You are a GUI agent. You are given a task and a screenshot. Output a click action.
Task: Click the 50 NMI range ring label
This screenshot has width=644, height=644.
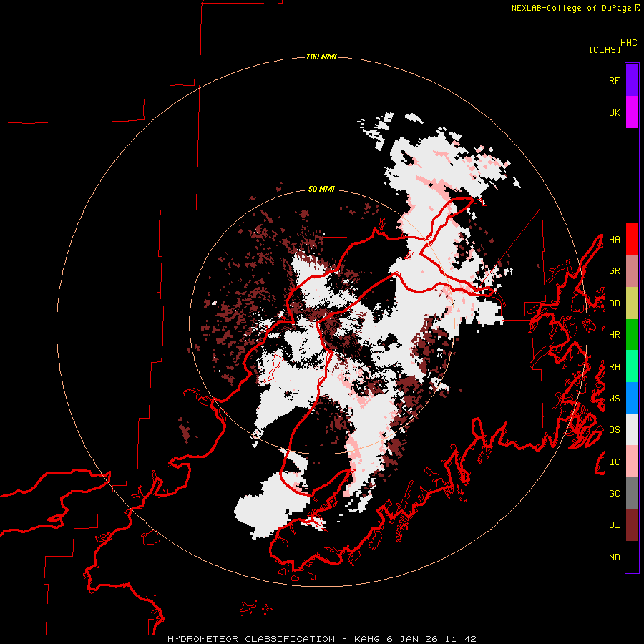321,190
